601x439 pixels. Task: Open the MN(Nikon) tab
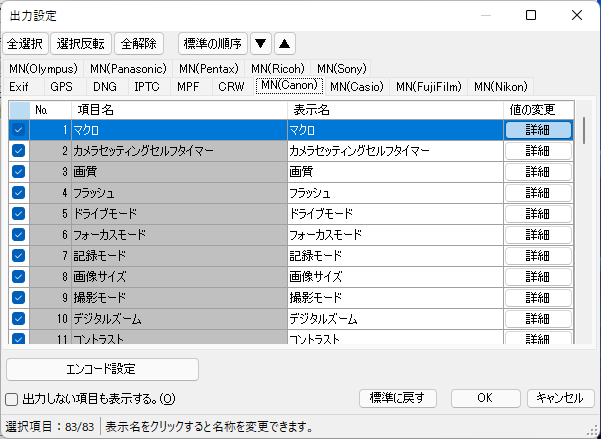tap(502, 87)
